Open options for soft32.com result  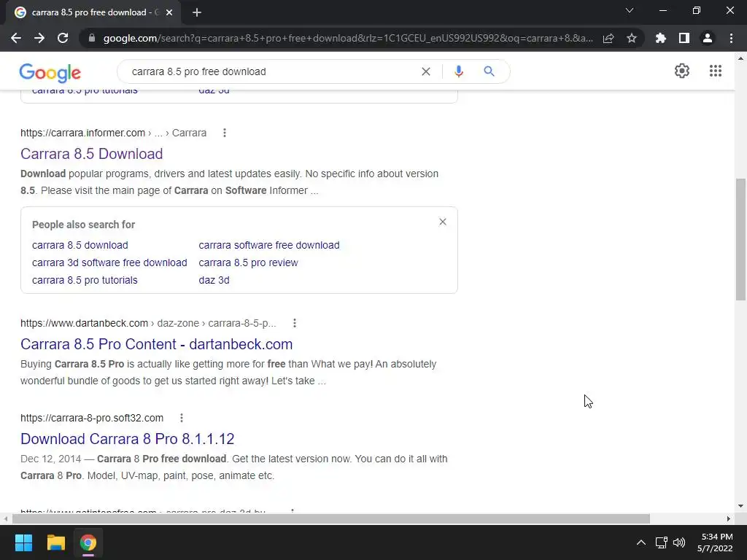182,418
